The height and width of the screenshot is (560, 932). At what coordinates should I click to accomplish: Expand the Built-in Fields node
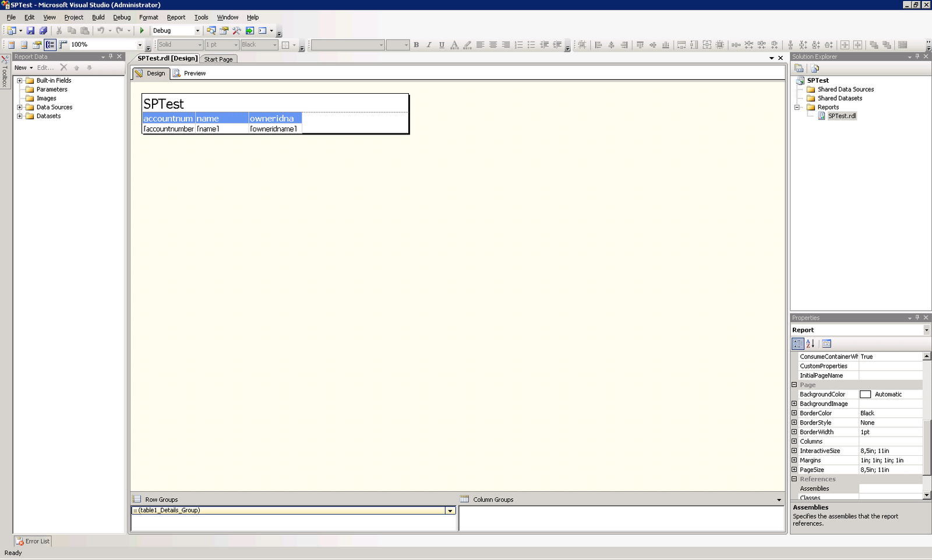pyautogui.click(x=20, y=80)
